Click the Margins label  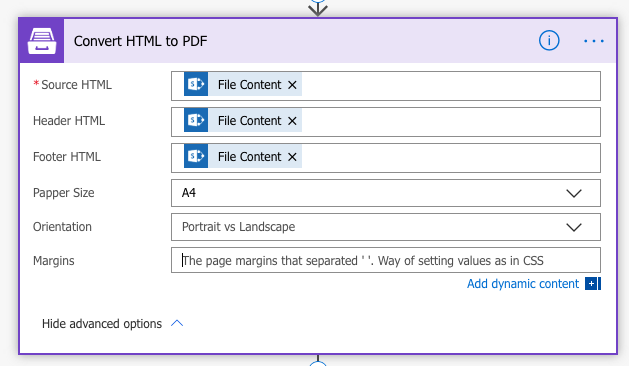54,261
